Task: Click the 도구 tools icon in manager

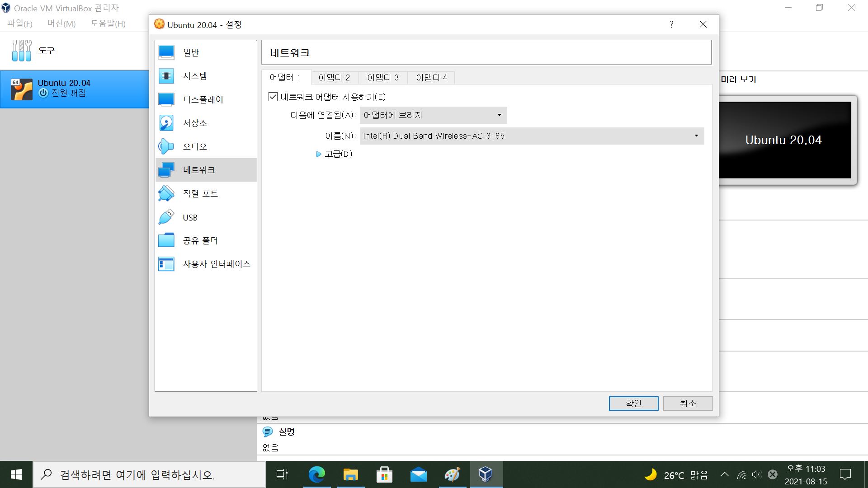Action: click(x=22, y=50)
